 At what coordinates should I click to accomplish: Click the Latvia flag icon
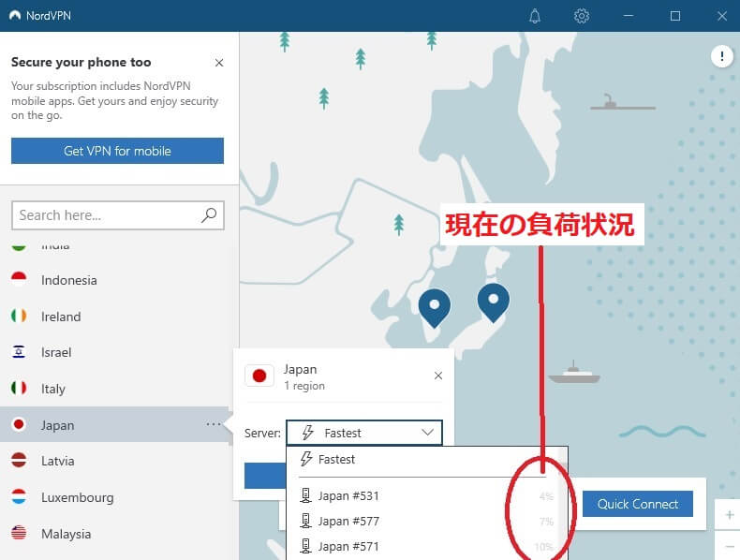19,460
